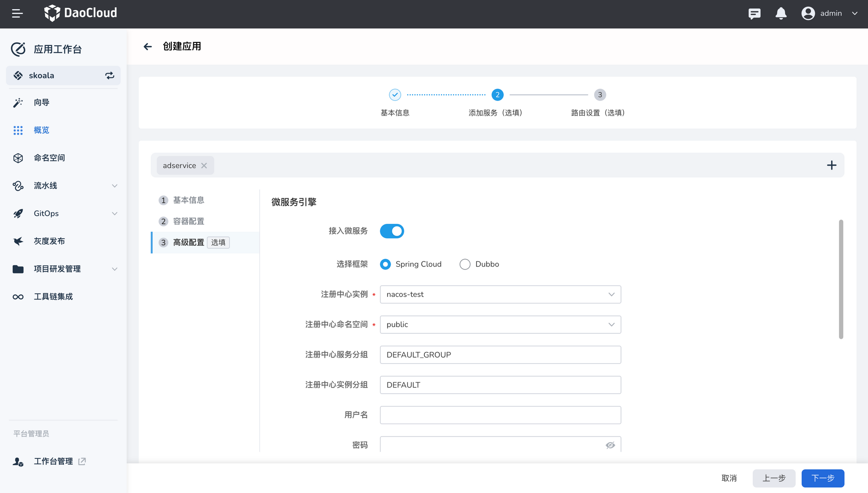The width and height of the screenshot is (868, 493).
Task: Click the 工作台管理 user-settings icon
Action: click(x=18, y=462)
